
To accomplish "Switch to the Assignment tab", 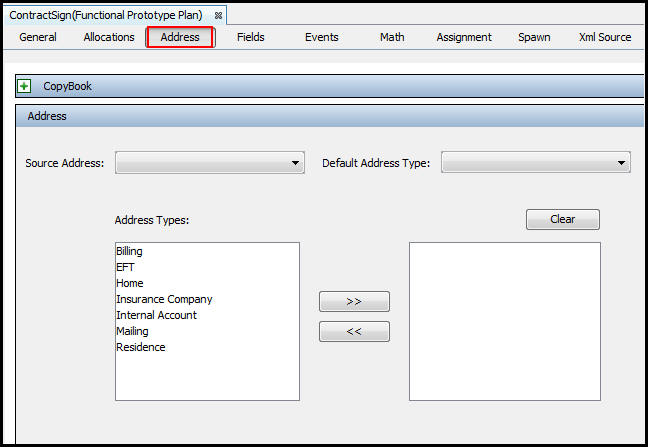I will pos(464,37).
